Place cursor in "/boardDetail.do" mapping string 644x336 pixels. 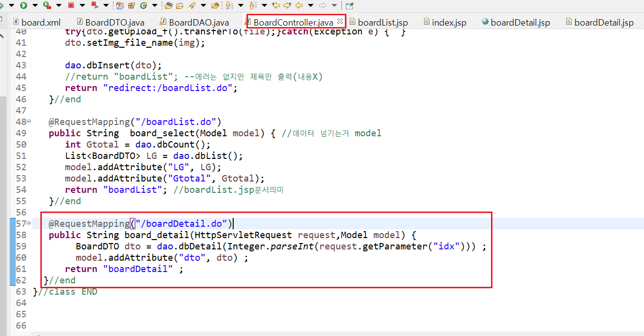182,224
